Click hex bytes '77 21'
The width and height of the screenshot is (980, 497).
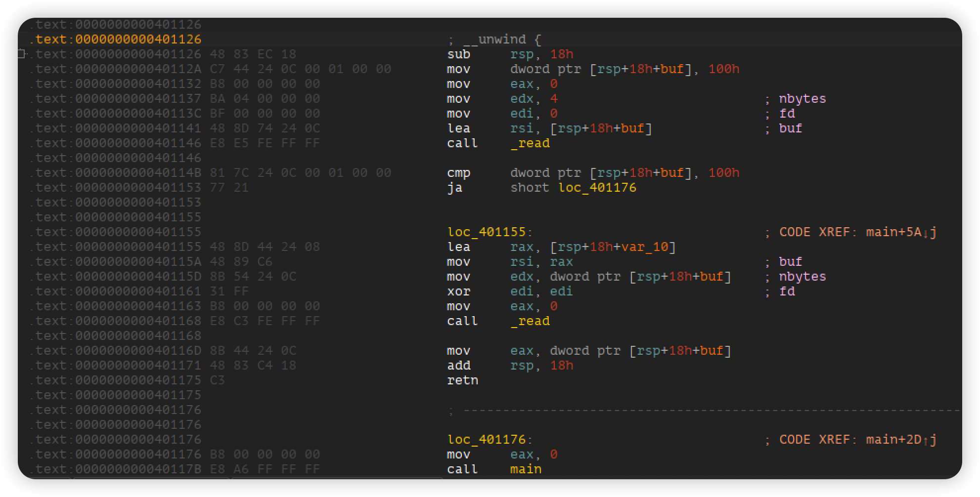coord(229,187)
